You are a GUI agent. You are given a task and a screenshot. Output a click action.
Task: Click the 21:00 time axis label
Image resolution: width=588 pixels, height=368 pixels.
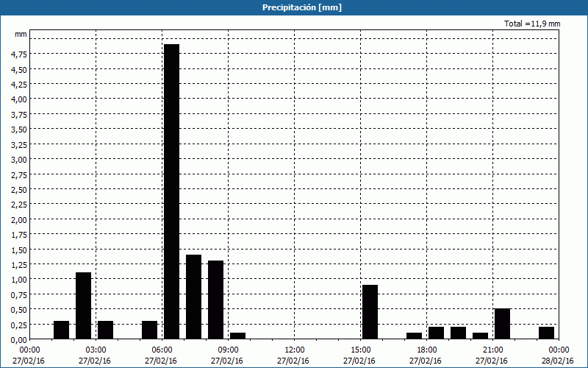[x=492, y=350]
